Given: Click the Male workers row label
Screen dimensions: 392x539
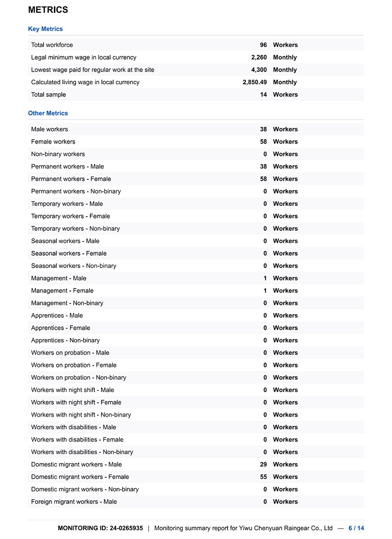Looking at the screenshot, I should point(49,129).
